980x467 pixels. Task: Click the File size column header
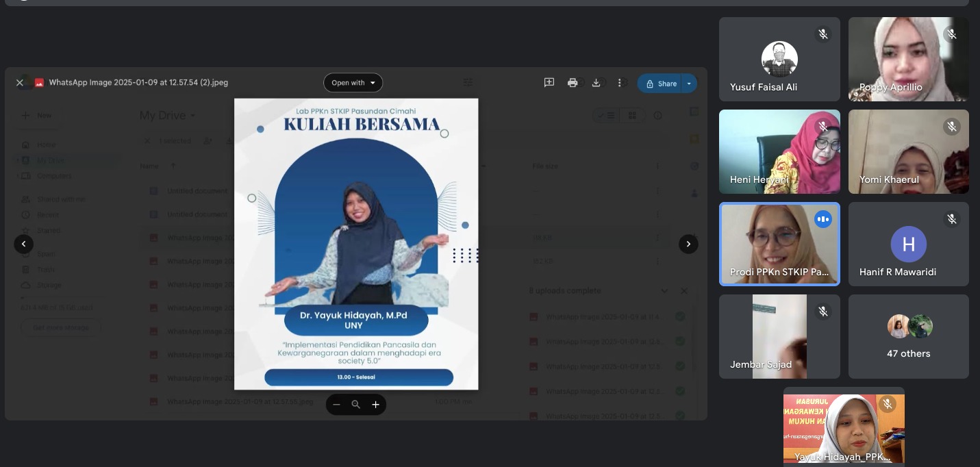(x=545, y=166)
